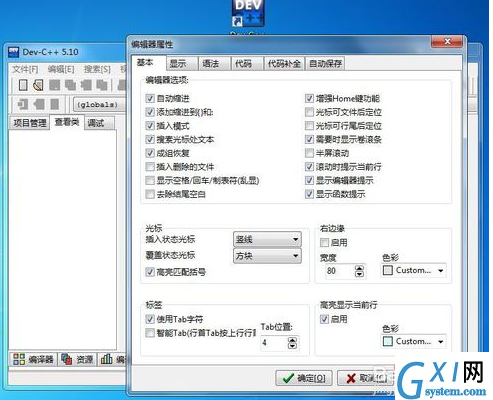Toggle 显示编辑器提示 checkbox
493x400 pixels.
click(309, 180)
